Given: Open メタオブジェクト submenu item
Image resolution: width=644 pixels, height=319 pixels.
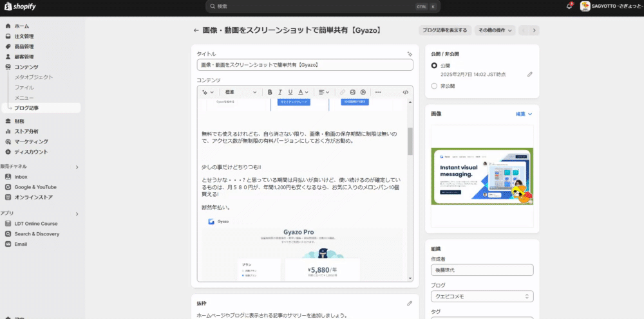Looking at the screenshot, I should pos(33,77).
